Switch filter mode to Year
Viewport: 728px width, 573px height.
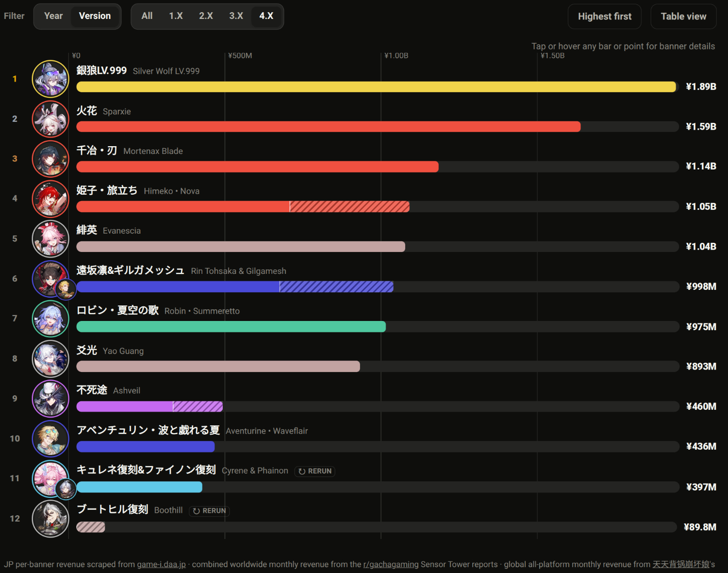[53, 16]
